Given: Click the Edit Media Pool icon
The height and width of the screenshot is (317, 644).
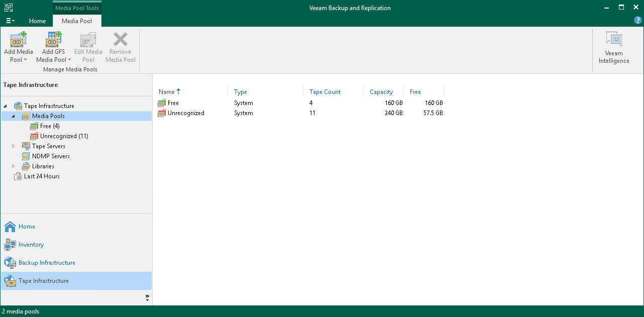Looking at the screenshot, I should pyautogui.click(x=88, y=39).
